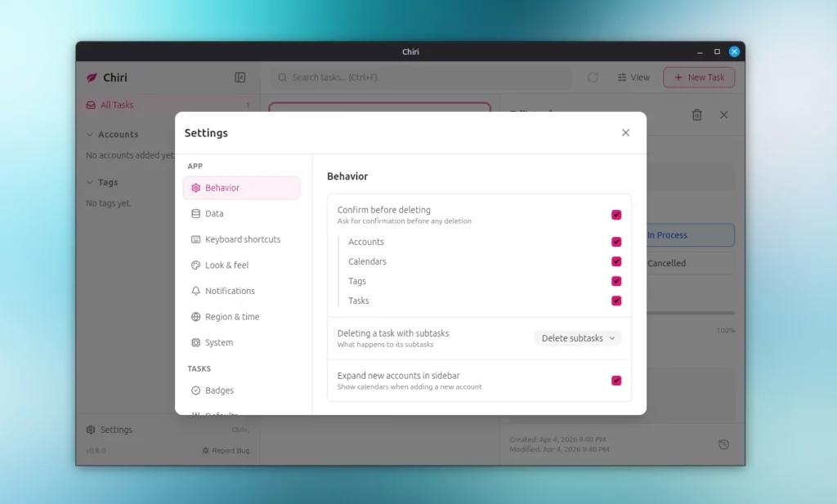Click the sidebar collapse icon
The width and height of the screenshot is (837, 504).
pos(239,78)
